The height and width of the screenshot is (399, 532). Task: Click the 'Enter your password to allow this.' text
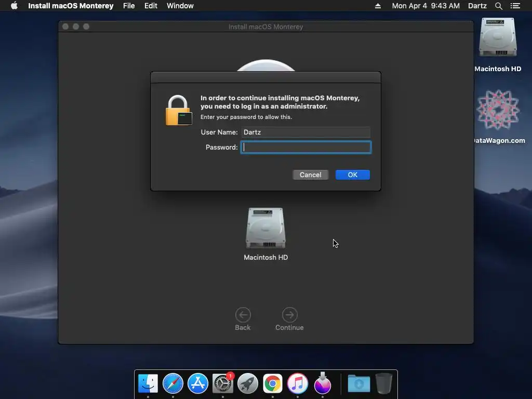(x=246, y=117)
